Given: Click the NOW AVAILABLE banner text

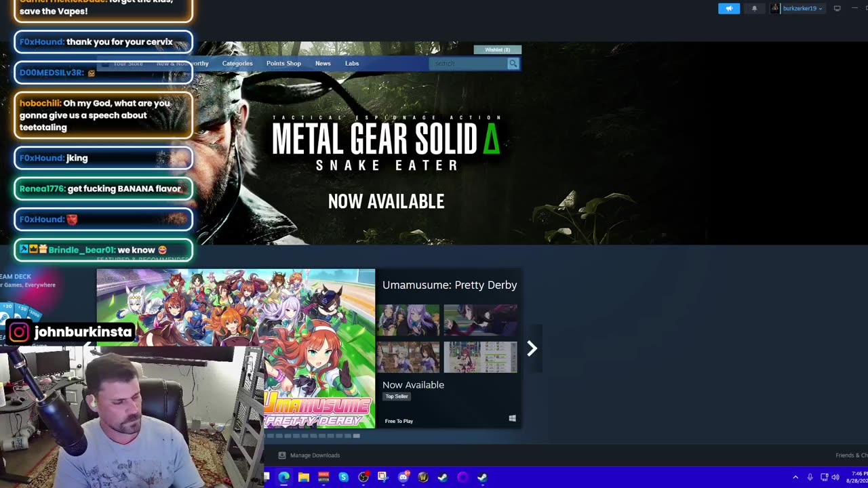Looking at the screenshot, I should (x=386, y=201).
